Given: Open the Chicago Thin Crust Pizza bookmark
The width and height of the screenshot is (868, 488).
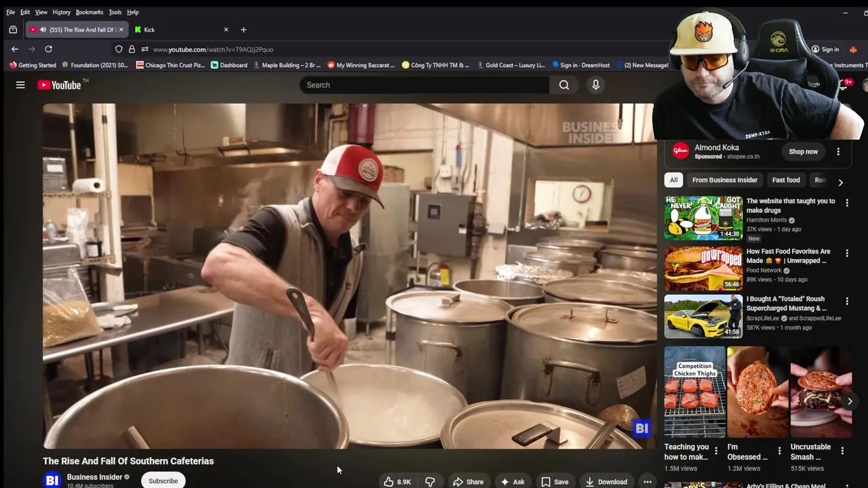Looking at the screenshot, I should pyautogui.click(x=170, y=65).
